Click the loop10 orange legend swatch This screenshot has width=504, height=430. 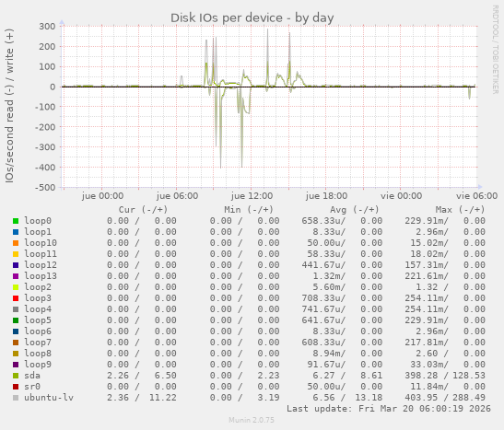tap(16, 243)
